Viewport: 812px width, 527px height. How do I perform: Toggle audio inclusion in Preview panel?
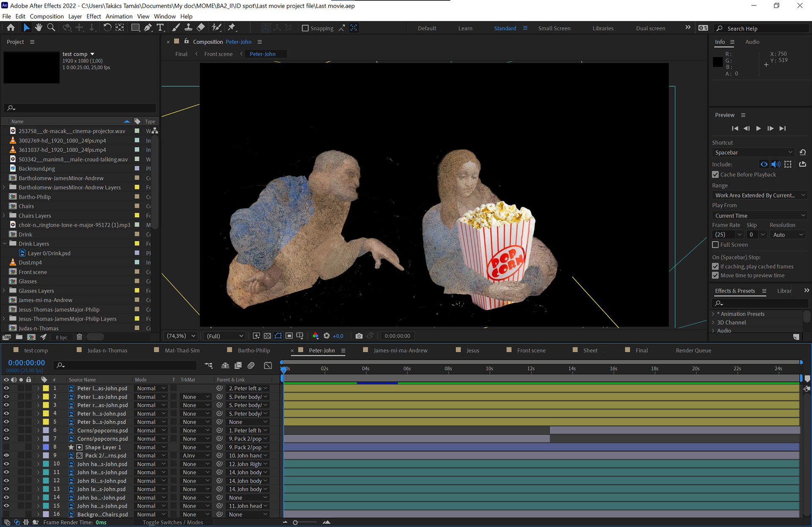(x=776, y=164)
